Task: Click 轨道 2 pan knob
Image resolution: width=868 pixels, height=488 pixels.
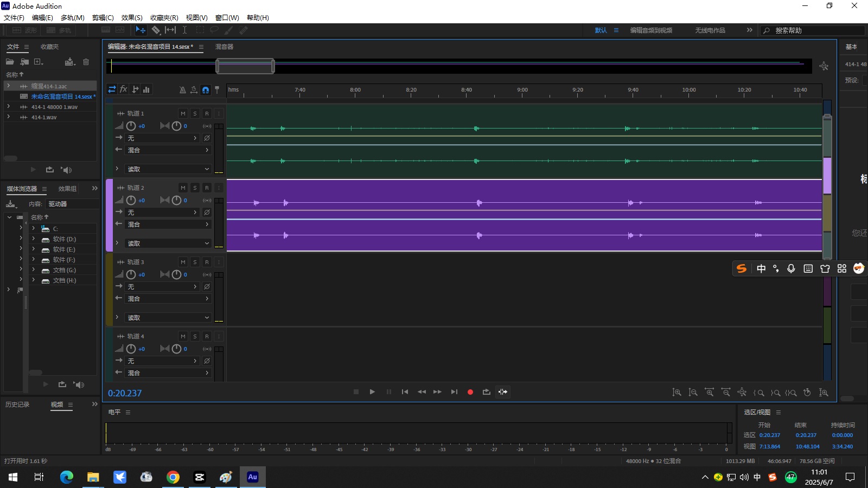Action: [x=176, y=200]
